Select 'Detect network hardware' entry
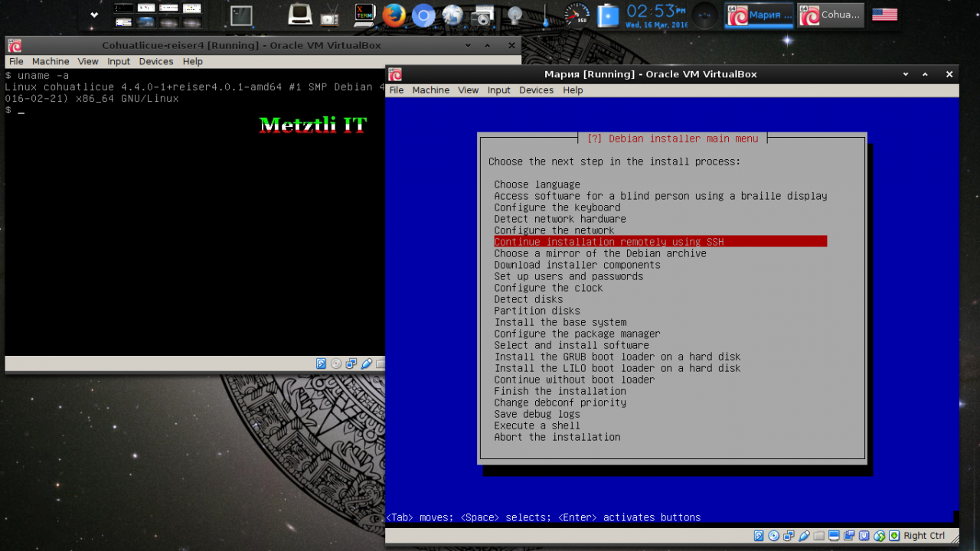The width and height of the screenshot is (980, 551). point(560,219)
